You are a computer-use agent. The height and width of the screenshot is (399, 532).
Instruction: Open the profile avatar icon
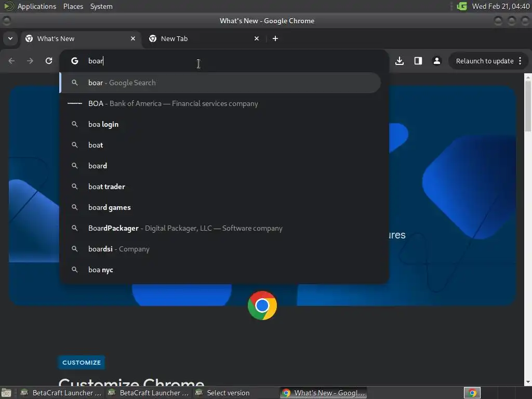click(x=436, y=61)
